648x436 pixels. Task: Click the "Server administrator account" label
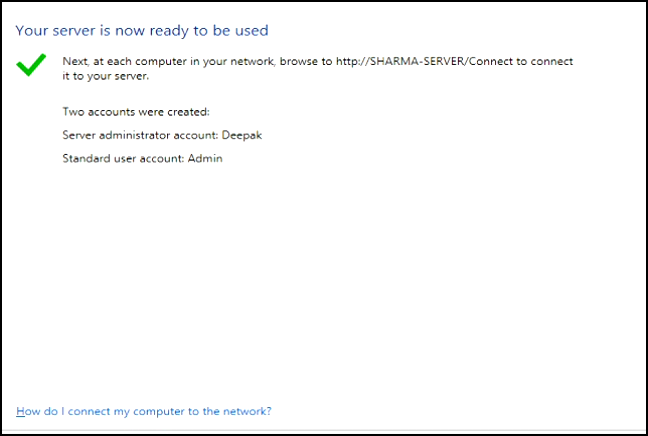(139, 135)
